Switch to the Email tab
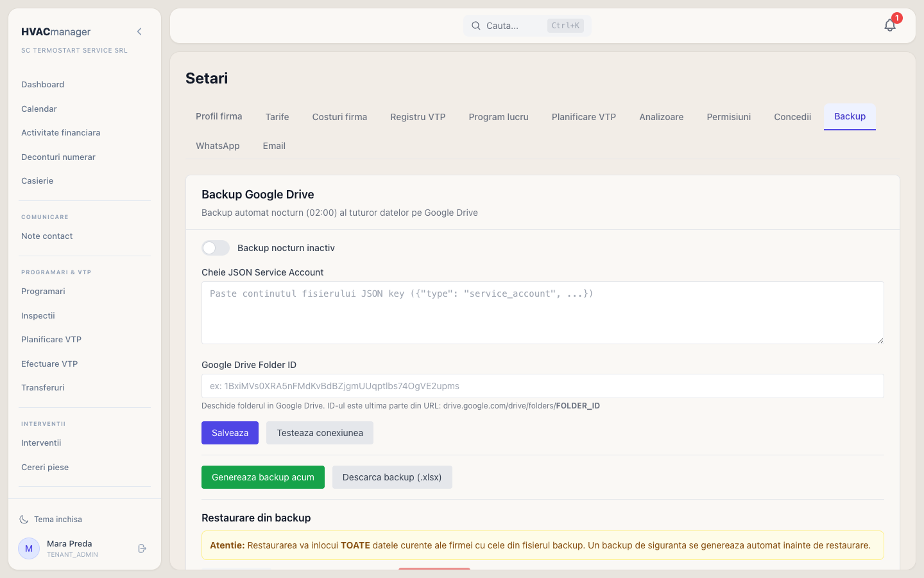Viewport: 924px width, 578px height. point(274,146)
